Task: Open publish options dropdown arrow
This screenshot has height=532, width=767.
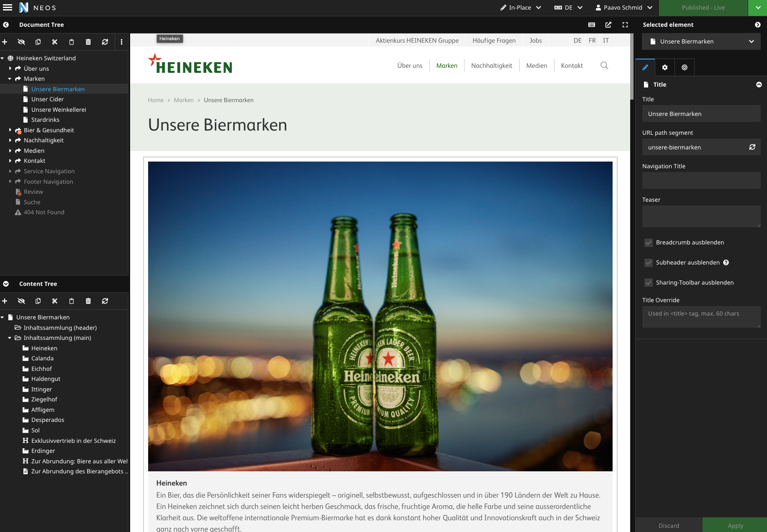Action: click(758, 8)
